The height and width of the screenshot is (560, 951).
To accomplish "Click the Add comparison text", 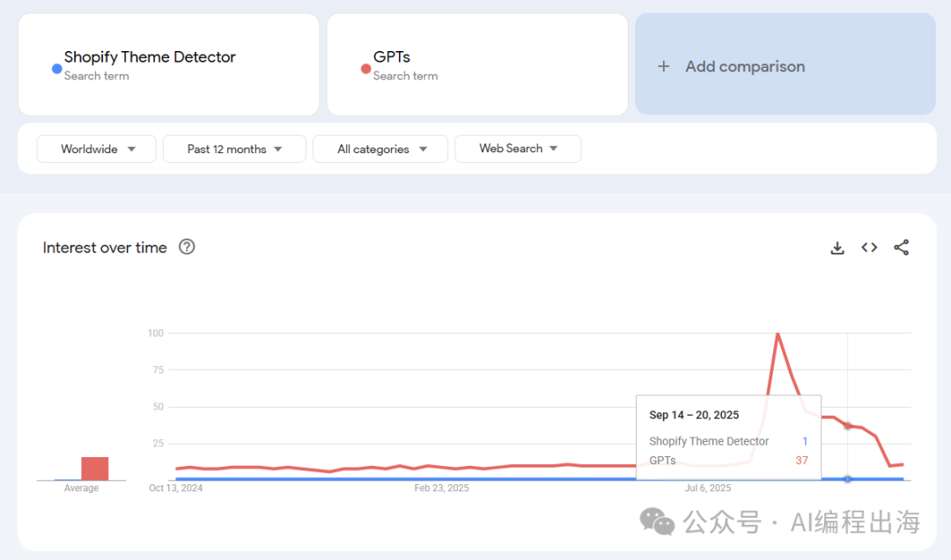I will coord(745,66).
